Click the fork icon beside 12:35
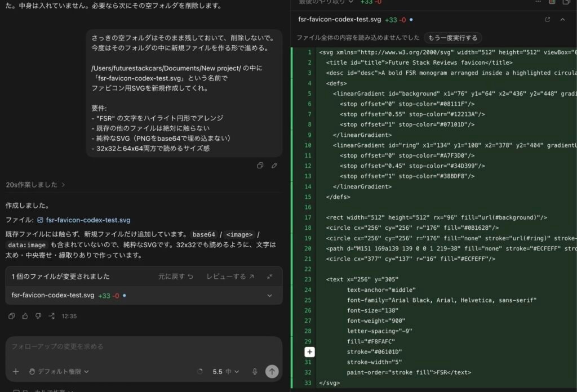 click(51, 316)
